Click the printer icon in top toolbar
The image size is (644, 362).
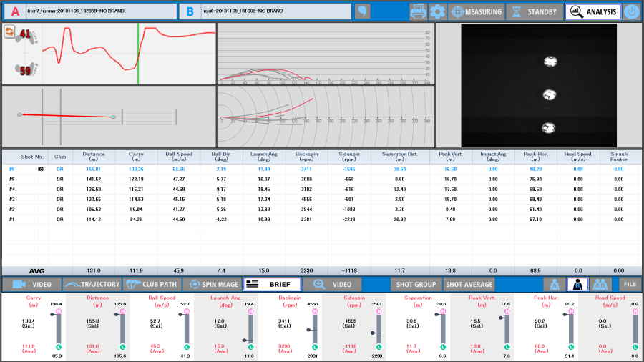(419, 11)
